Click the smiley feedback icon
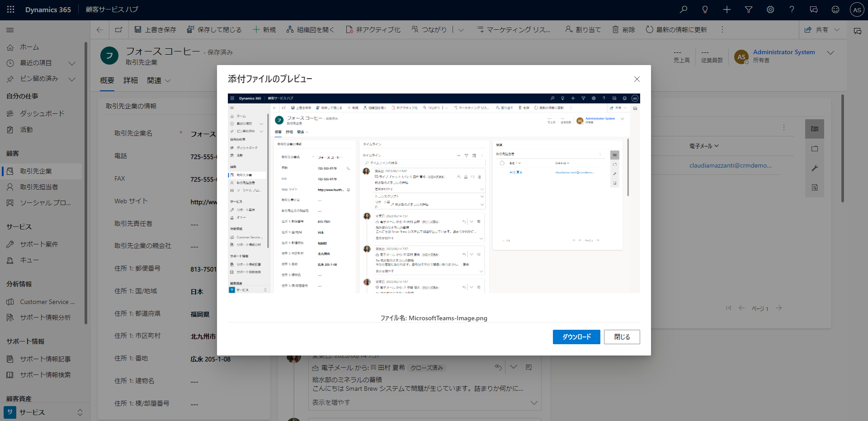This screenshot has width=868, height=421. (x=835, y=9)
